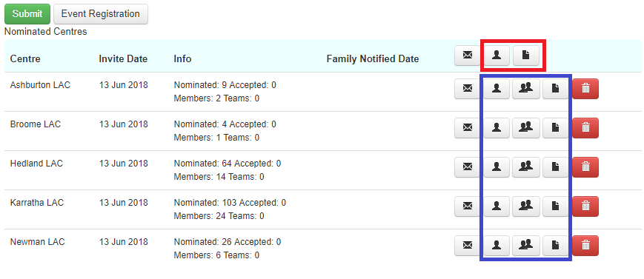Screen dimensions: 644x279
Task: Click the single-person members icon for Broome LAC
Action: pyautogui.click(x=497, y=128)
